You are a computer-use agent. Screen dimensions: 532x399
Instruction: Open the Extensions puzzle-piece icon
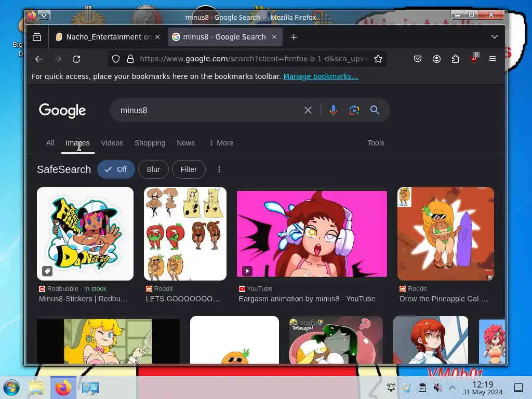tap(455, 59)
